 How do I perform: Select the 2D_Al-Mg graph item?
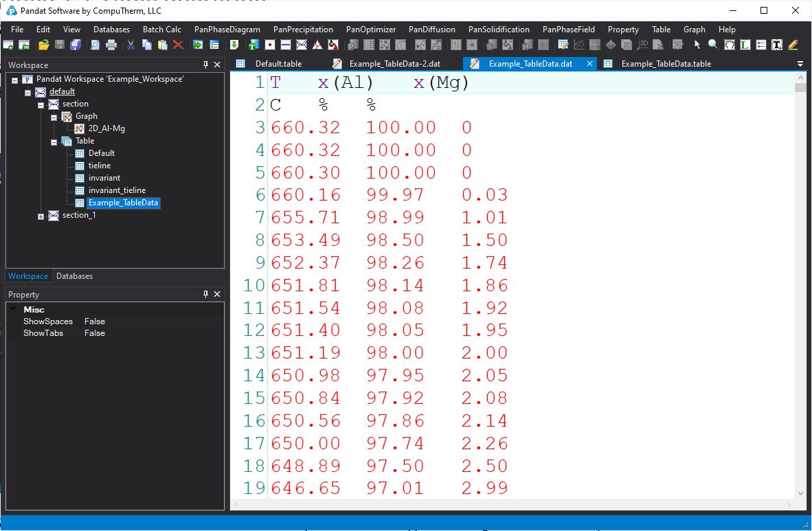click(x=106, y=128)
